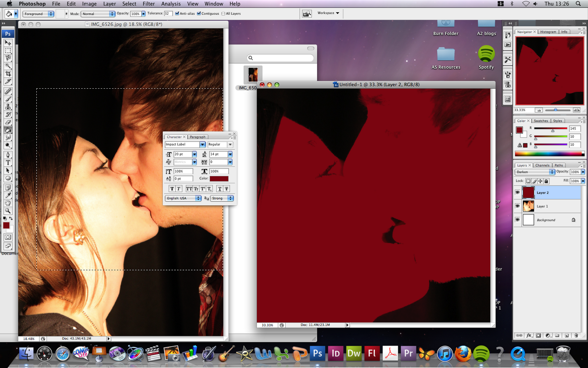
Task: Click the add layer mask icon
Action: pos(538,336)
